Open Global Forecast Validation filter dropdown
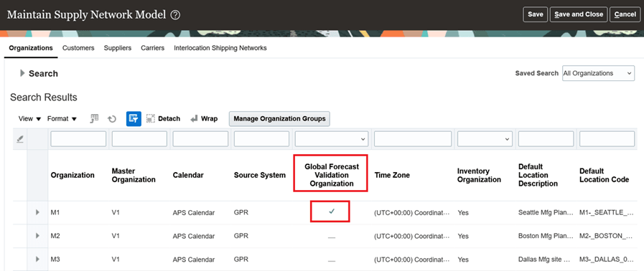 point(331,139)
